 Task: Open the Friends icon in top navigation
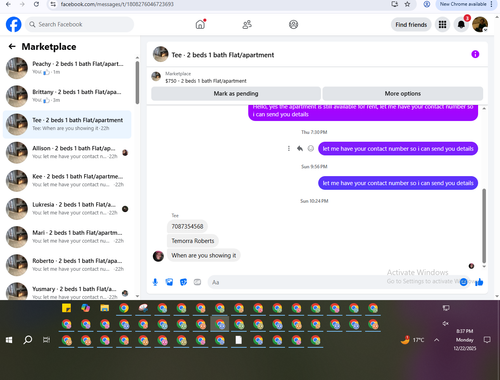pyautogui.click(x=247, y=24)
